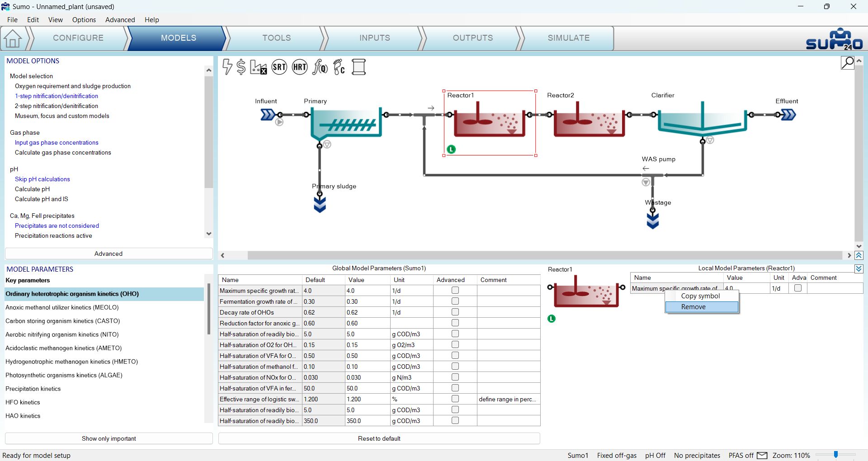Toggle Advanced checkbox in Local Model Parameters row

[x=798, y=288]
